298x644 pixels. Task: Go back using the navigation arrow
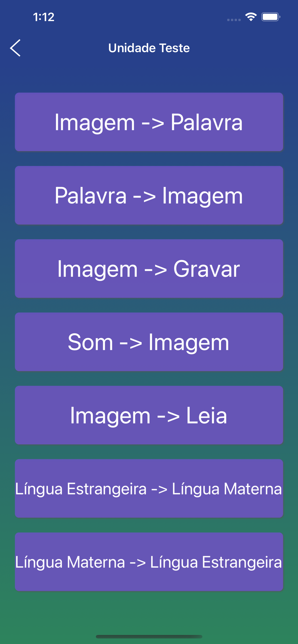pos(16,48)
